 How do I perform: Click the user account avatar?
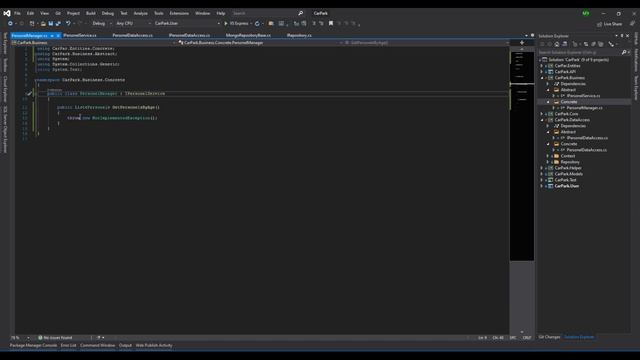[586, 13]
